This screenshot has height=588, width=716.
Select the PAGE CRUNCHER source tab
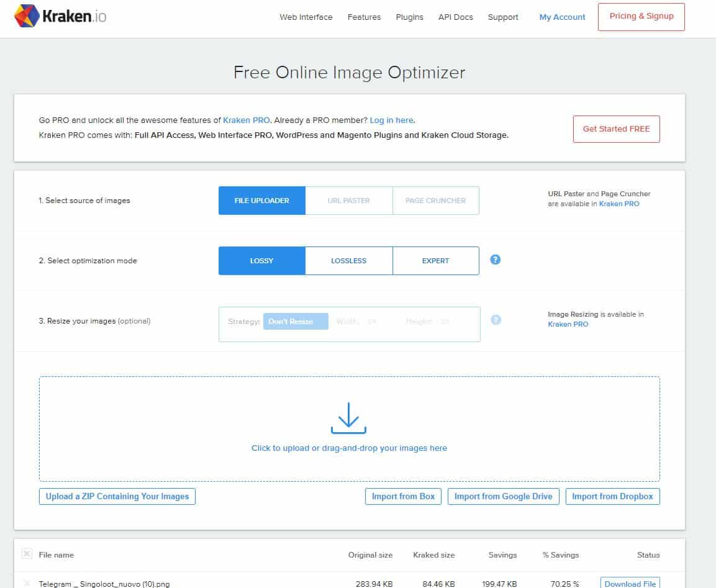pos(436,201)
